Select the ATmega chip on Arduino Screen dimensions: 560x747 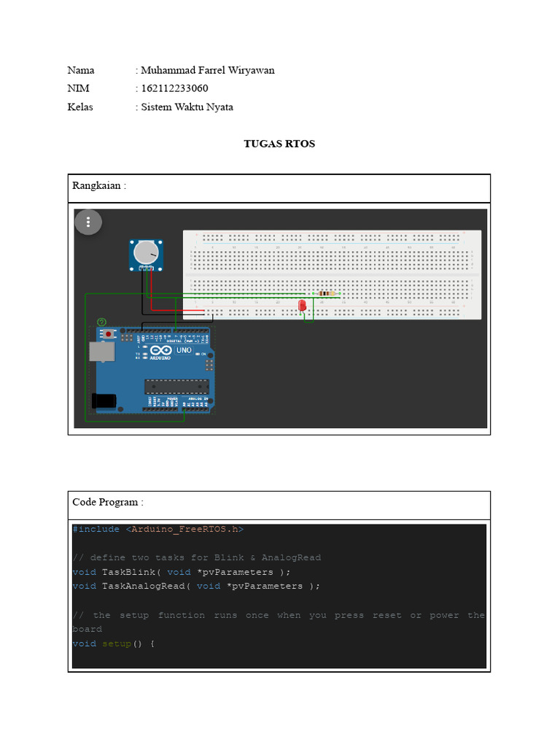[x=176, y=387]
